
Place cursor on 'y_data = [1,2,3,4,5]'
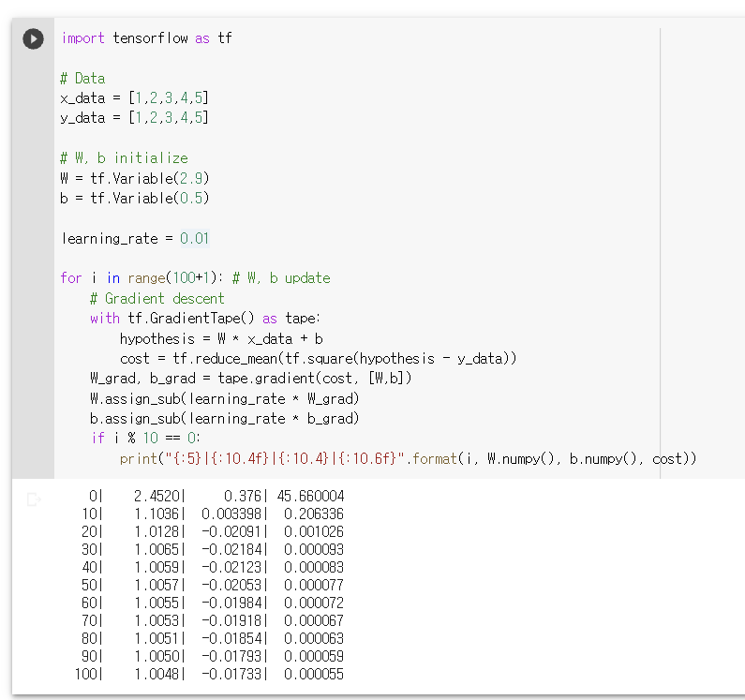pyautogui.click(x=134, y=117)
